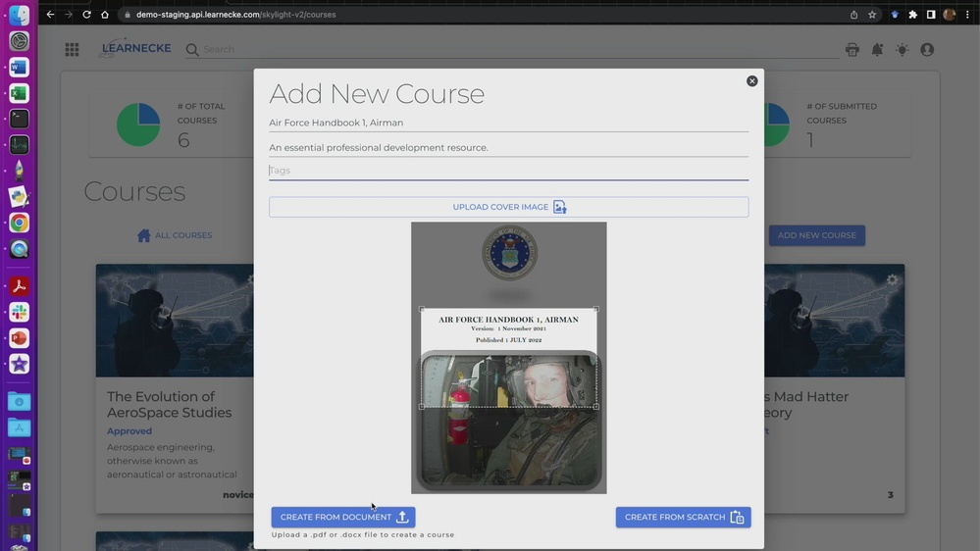Viewport: 980px width, 551px height.
Task: Bookmark this page with star icon
Action: tap(872, 15)
